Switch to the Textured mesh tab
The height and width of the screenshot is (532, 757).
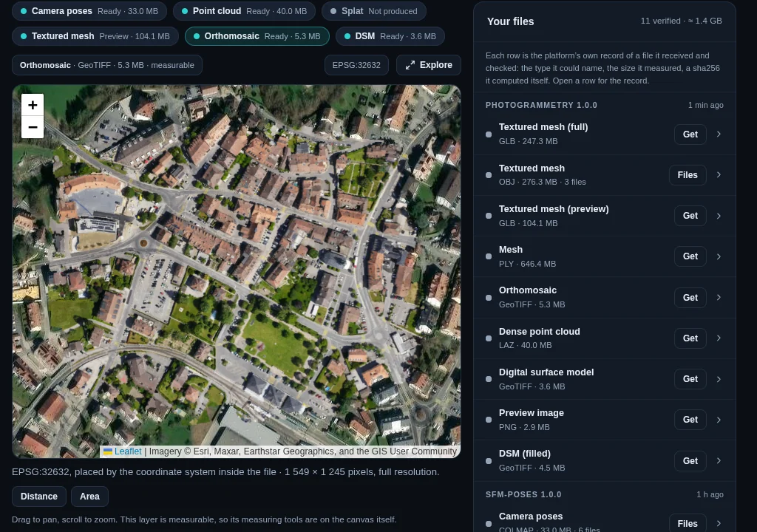click(x=95, y=36)
